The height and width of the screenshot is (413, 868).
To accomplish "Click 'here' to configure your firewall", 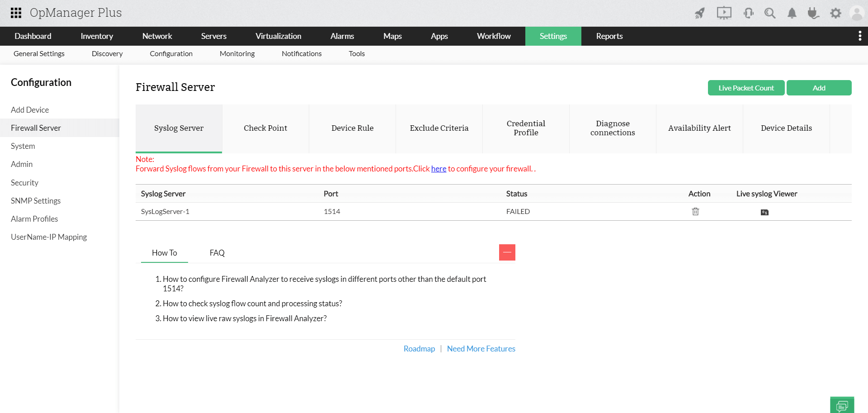I will click(x=438, y=168).
